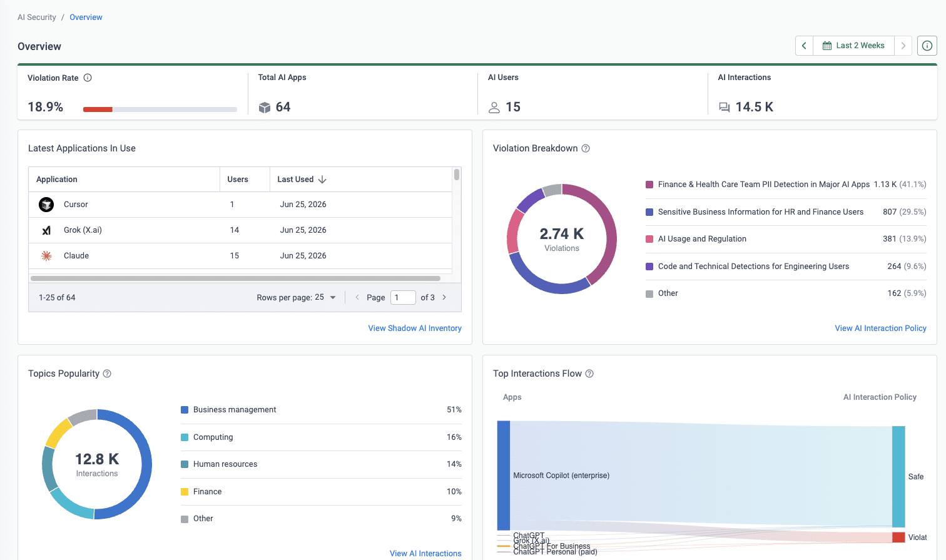Screen dimensions: 946x560
Task: Click the Top Interactions Flow help icon
Action: click(x=589, y=374)
